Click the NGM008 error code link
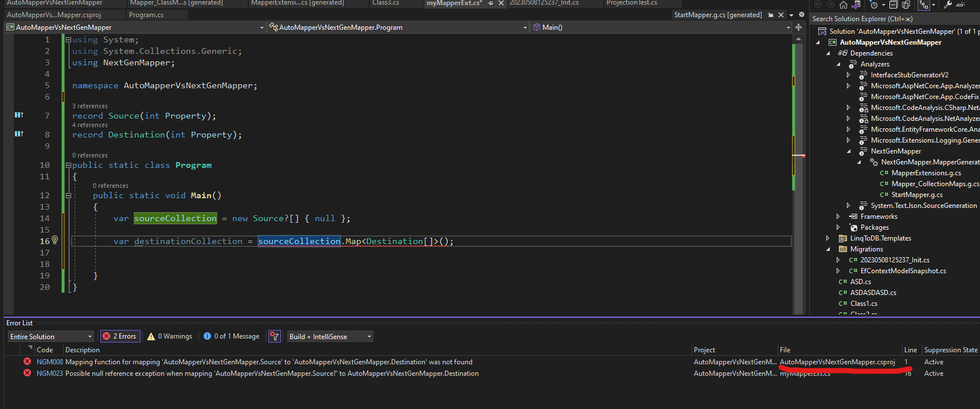 [50, 362]
